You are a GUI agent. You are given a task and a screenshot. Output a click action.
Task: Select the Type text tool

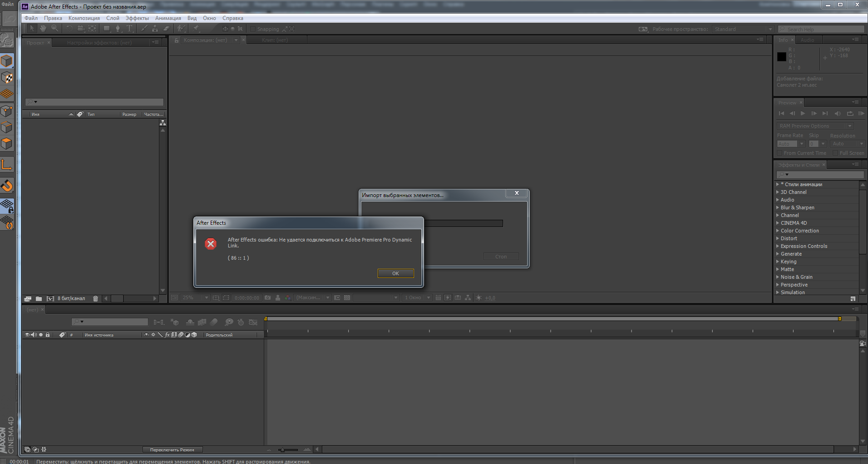[129, 28]
